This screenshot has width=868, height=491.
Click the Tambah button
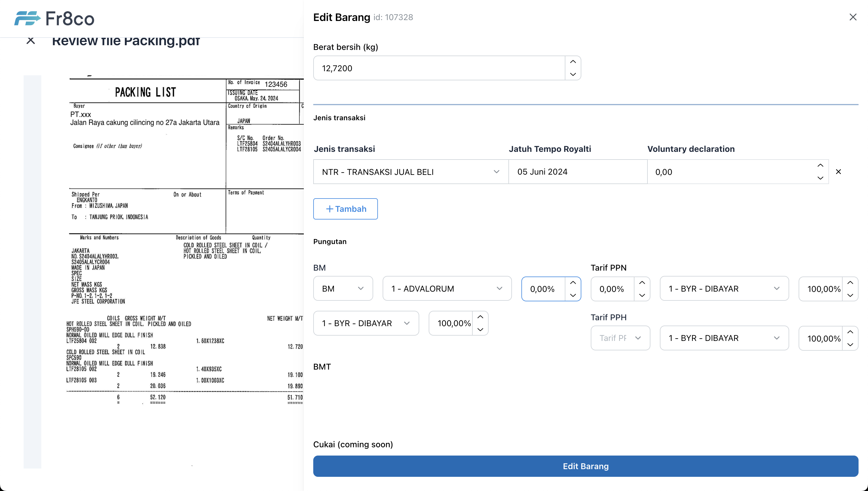click(x=345, y=209)
